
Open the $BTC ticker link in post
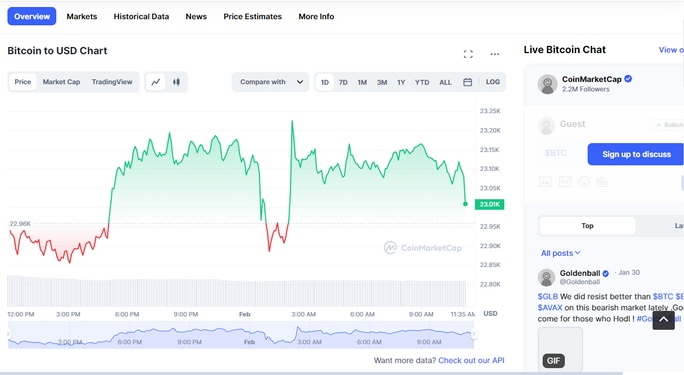(663, 297)
